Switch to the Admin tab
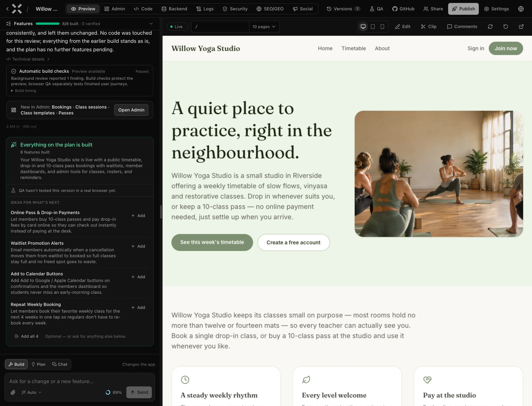 coord(114,9)
